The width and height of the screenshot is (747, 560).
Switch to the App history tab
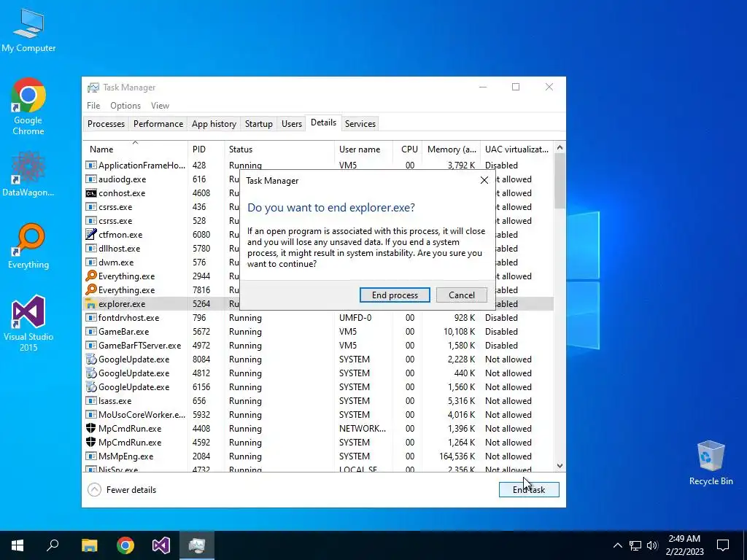tap(214, 124)
